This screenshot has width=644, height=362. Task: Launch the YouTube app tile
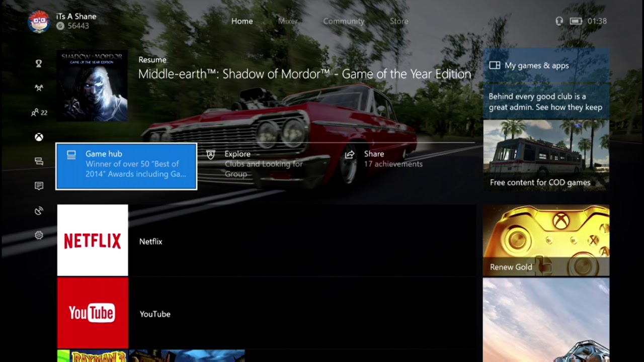click(93, 313)
